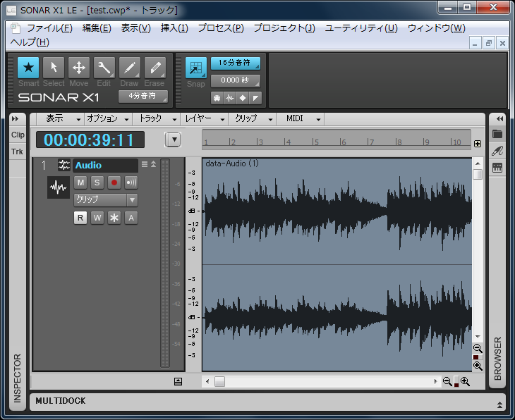The image size is (515, 420).
Task: Choose the Move tool
Action: pyautogui.click(x=79, y=68)
